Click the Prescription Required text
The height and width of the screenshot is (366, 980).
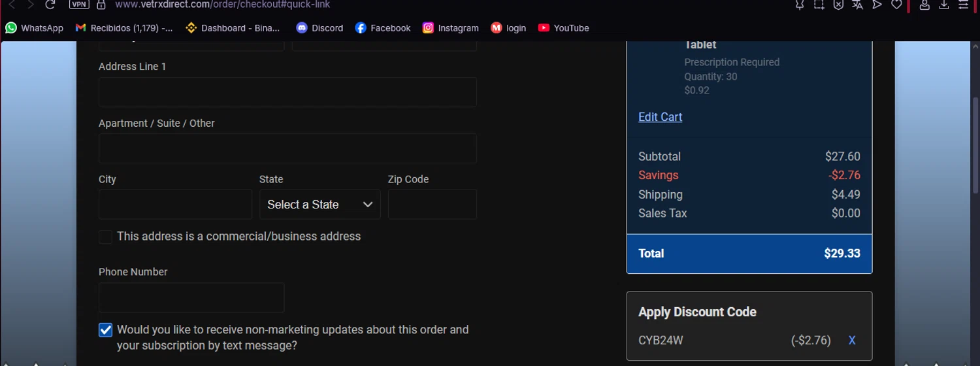(732, 62)
